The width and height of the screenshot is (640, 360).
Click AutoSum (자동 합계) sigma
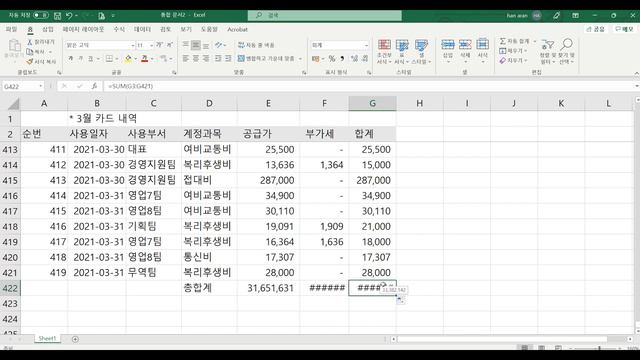pos(514,41)
